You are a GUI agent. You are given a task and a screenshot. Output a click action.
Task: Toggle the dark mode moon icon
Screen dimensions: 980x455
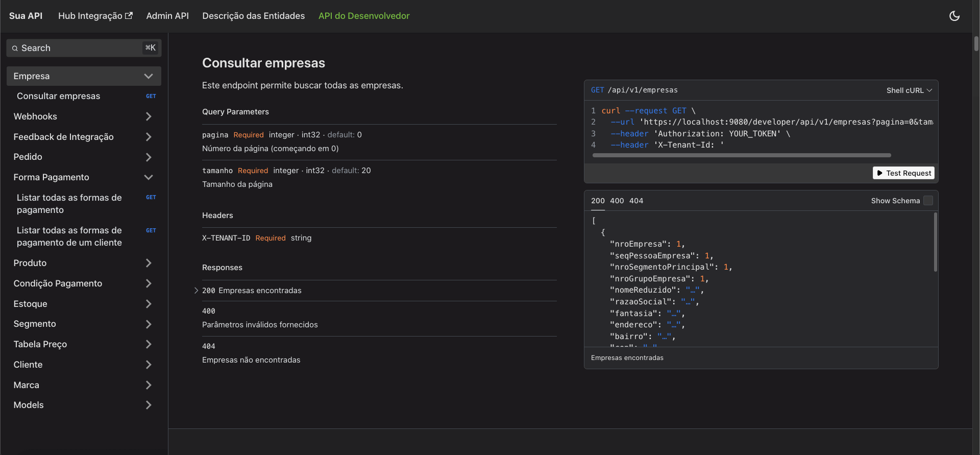tap(954, 16)
